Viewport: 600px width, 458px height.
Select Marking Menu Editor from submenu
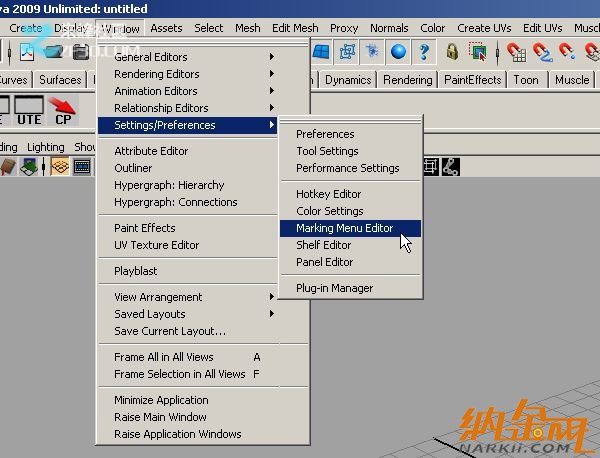pyautogui.click(x=345, y=228)
